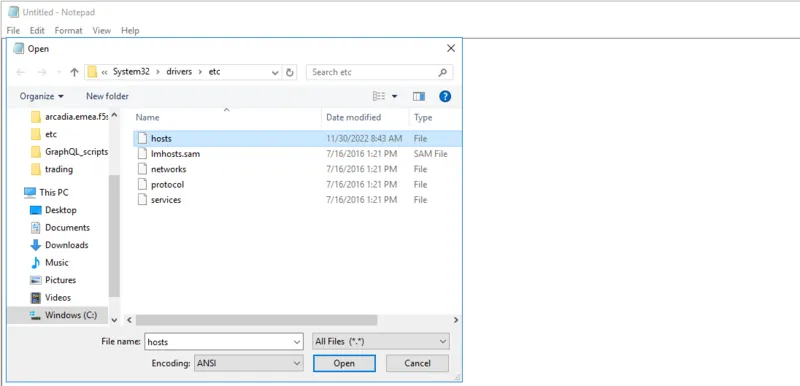Select the services file
Screen dimensions: 800x386
click(x=297, y=200)
